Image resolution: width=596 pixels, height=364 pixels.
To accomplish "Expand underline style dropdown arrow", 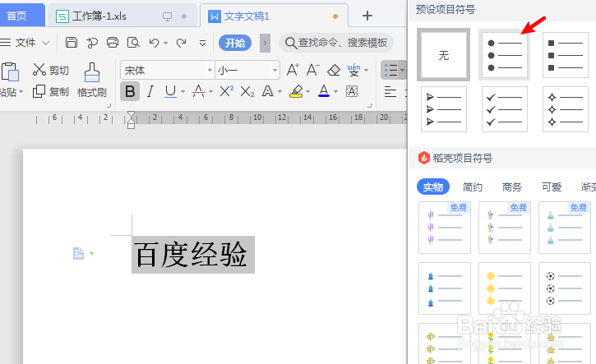I will tap(182, 91).
